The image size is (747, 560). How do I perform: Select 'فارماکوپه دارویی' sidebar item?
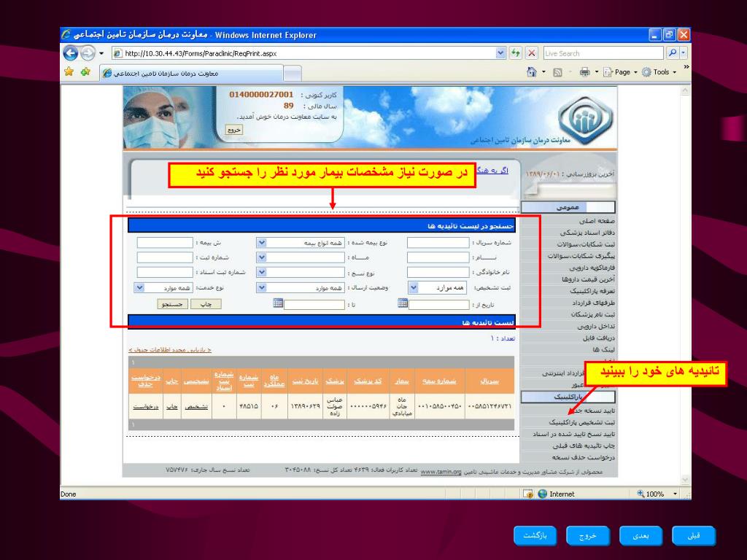pos(592,268)
